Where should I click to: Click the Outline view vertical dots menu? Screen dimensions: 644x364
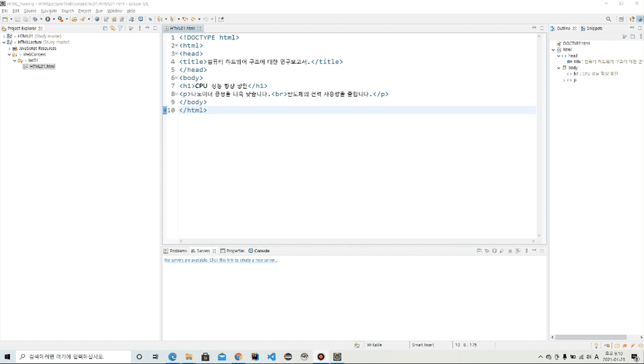(641, 37)
